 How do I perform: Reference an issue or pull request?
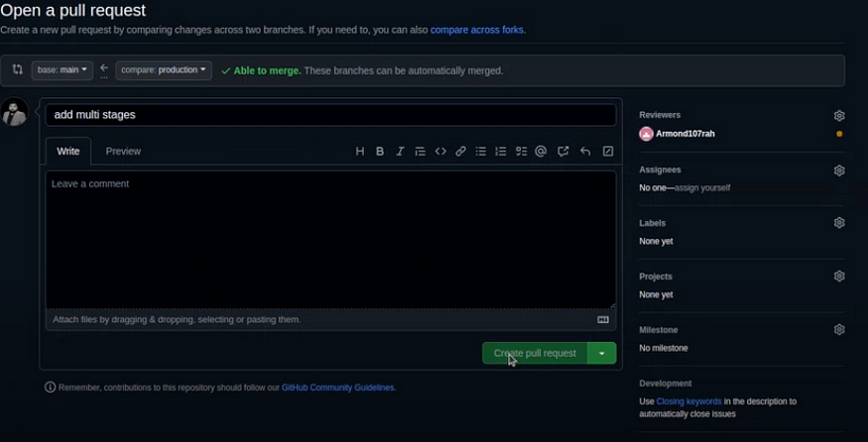[x=563, y=151]
